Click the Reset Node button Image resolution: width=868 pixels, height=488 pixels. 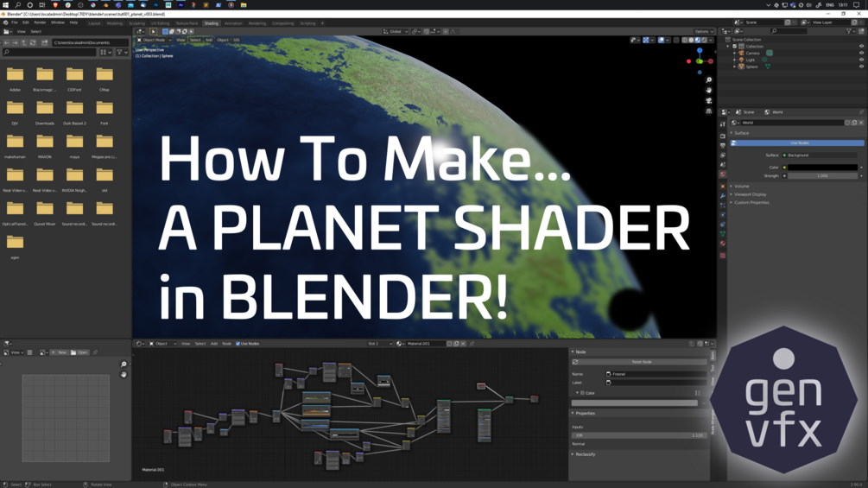tap(639, 362)
